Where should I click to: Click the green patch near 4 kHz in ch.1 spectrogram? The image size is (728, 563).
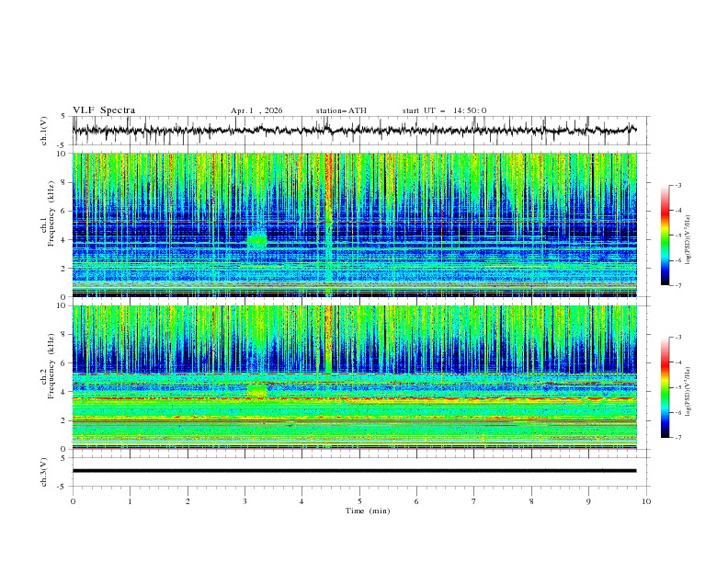pos(256,239)
